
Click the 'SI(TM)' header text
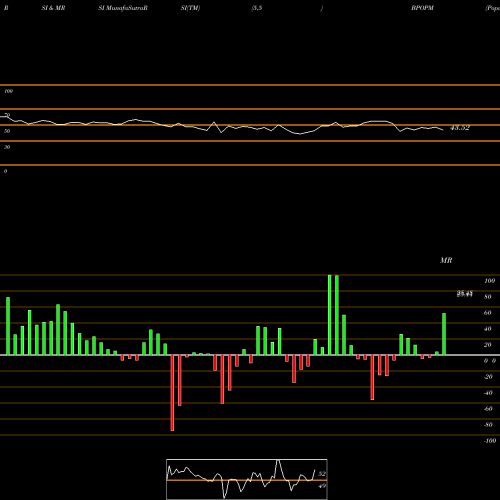(190, 8)
